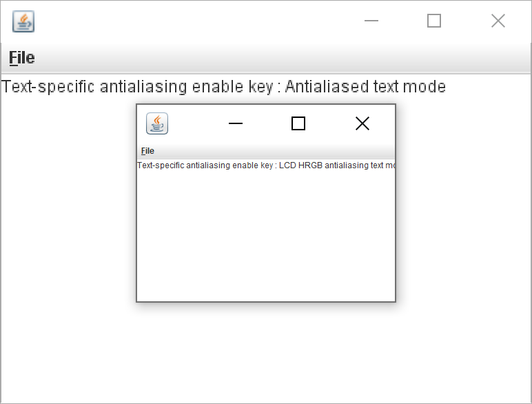The height and width of the screenshot is (404, 532).
Task: Maximize the large outer window
Action: tap(434, 21)
